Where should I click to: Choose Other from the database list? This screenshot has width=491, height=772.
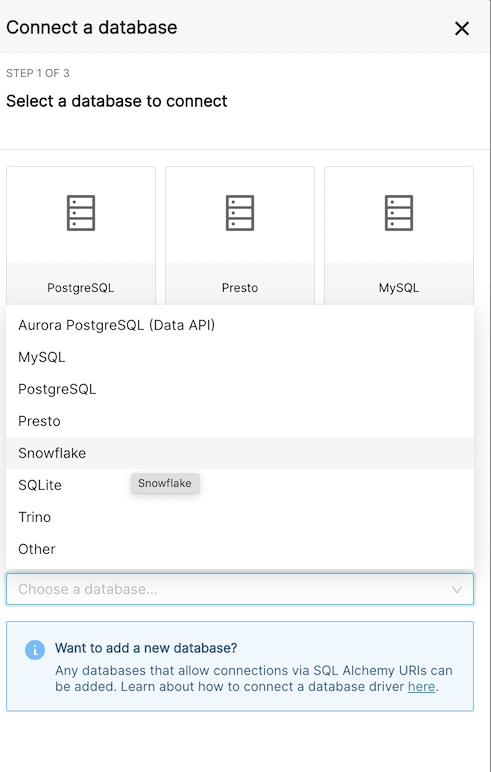click(240, 549)
